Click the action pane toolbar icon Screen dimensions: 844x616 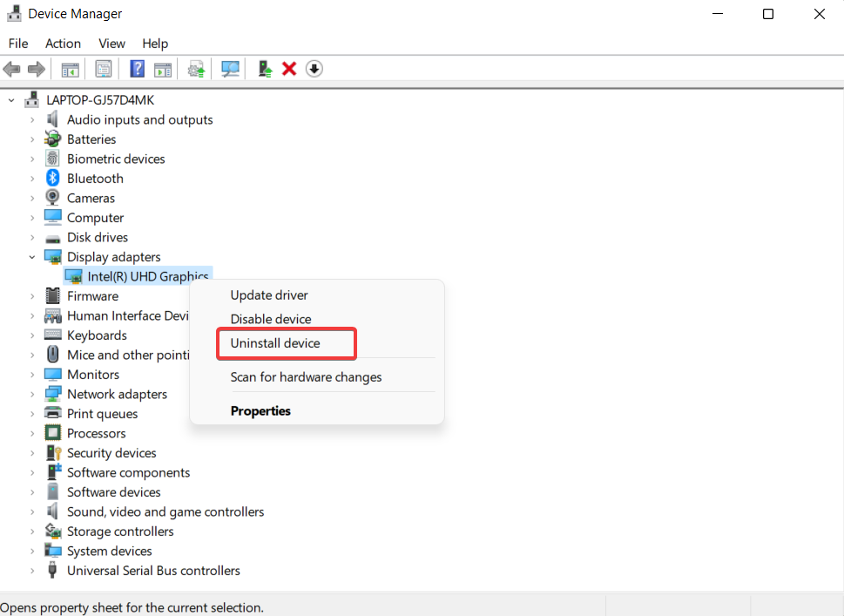tap(163, 69)
